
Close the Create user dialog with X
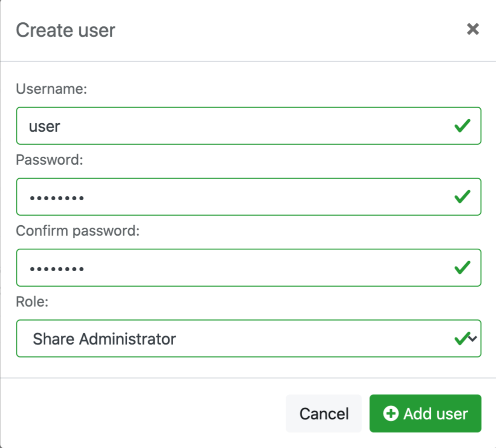[473, 29]
